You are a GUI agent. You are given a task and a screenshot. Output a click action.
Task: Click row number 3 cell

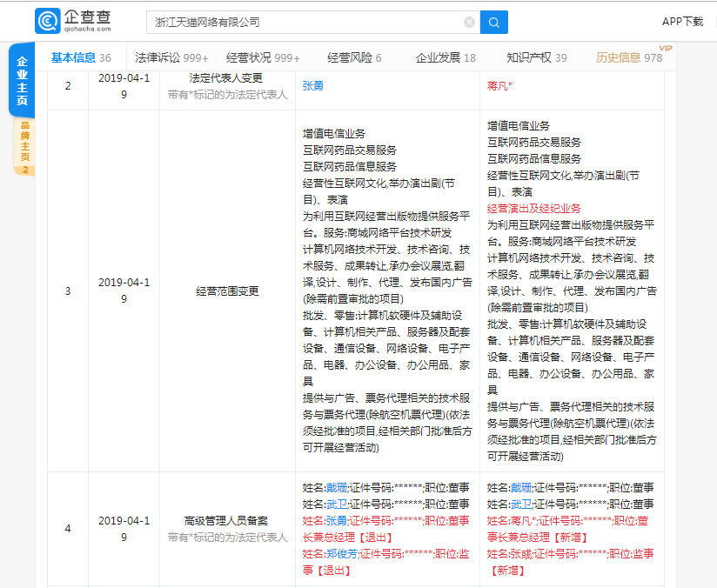(68, 291)
